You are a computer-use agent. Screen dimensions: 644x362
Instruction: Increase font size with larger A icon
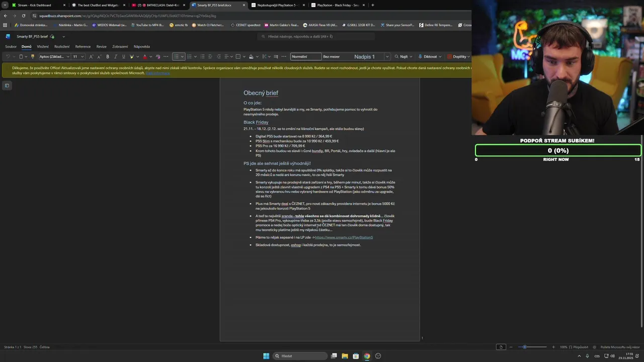[91, 56]
